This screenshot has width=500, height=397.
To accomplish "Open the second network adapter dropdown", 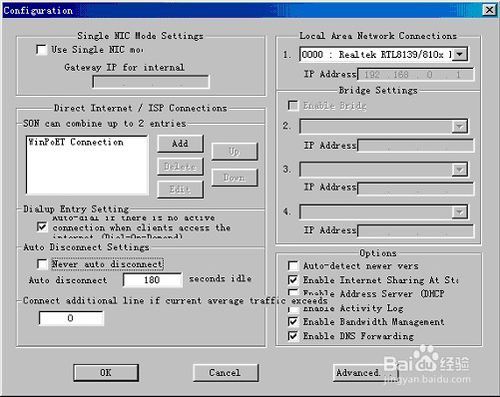I will (459, 126).
